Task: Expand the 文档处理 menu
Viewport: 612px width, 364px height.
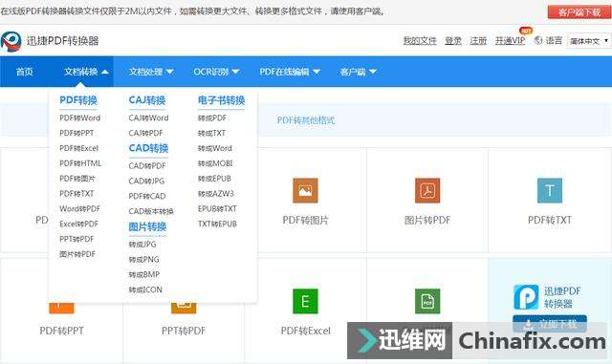Action: [x=151, y=72]
